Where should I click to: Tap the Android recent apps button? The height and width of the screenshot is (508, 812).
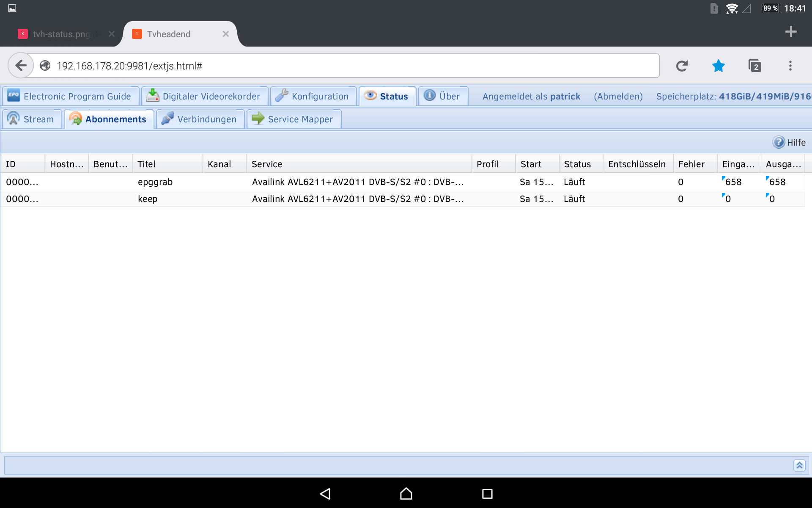(487, 494)
